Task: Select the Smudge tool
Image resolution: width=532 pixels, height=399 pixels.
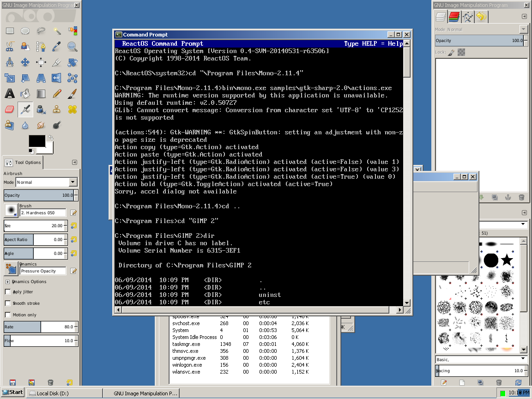Action: [41, 125]
